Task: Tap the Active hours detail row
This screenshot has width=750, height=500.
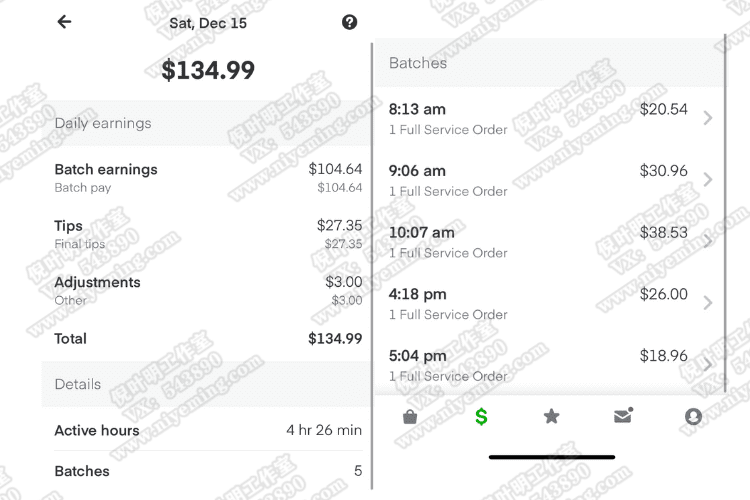Action: [208, 430]
